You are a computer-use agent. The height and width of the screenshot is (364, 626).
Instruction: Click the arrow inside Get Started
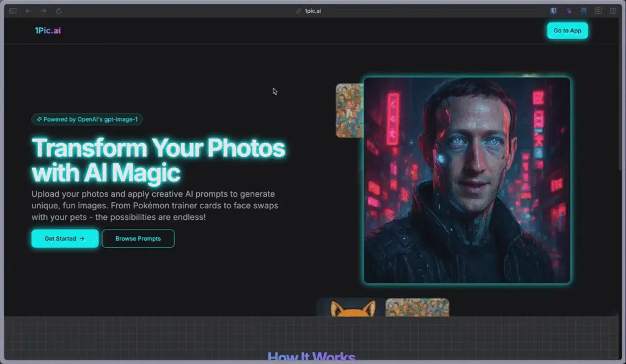[83, 238]
